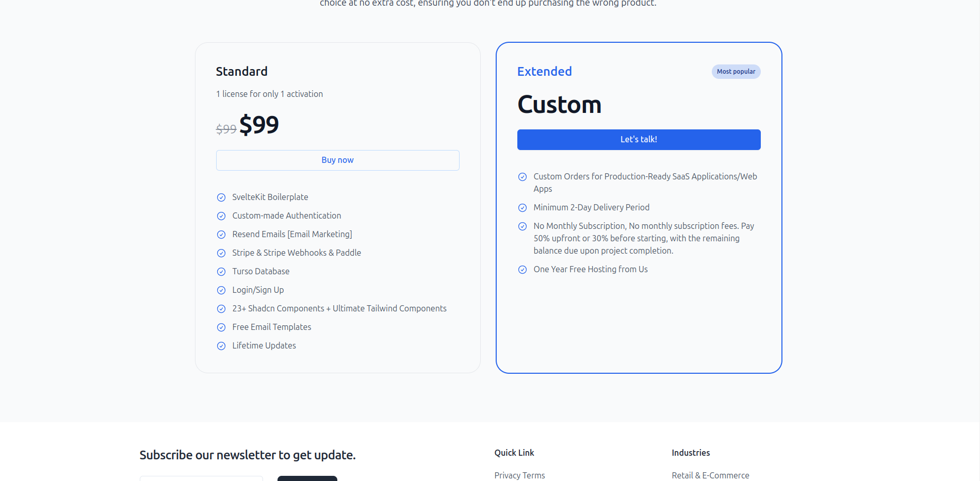Click the check icon beside No Monthly Subscription
The image size is (980, 481).
pos(522,226)
